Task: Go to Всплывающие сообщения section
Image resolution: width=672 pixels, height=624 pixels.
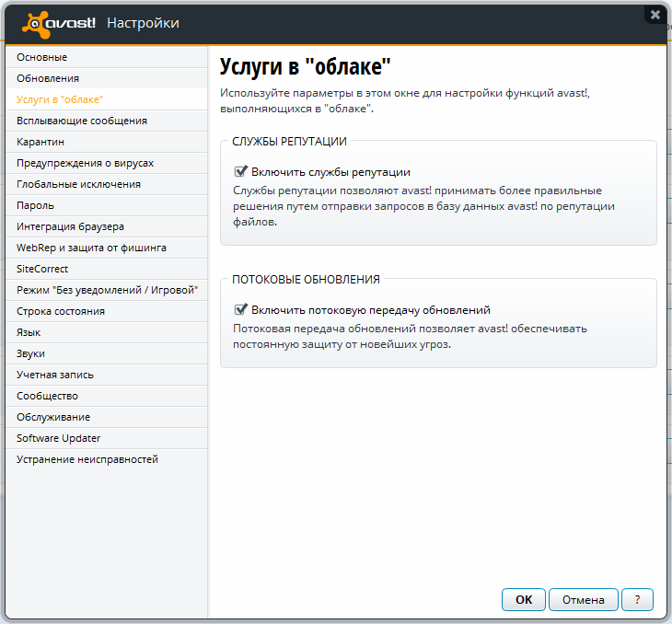Action: tap(107, 121)
